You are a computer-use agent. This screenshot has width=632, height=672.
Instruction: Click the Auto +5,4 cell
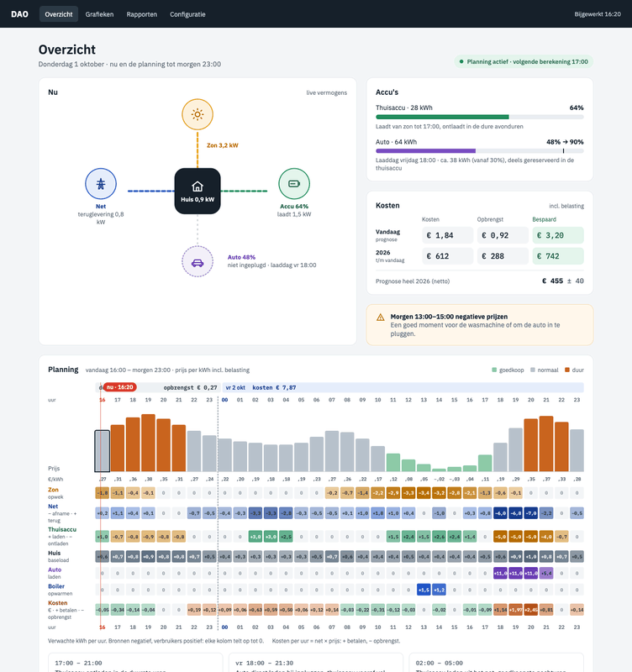[546, 573]
